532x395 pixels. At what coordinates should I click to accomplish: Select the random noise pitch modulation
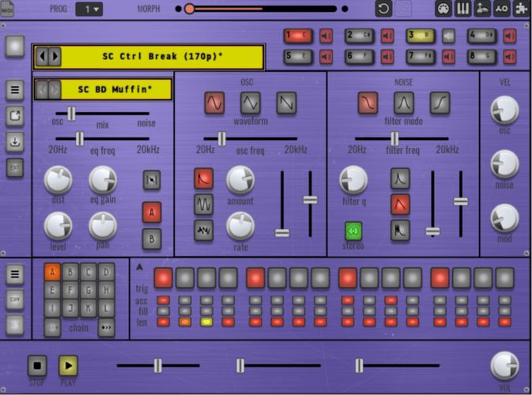point(204,231)
